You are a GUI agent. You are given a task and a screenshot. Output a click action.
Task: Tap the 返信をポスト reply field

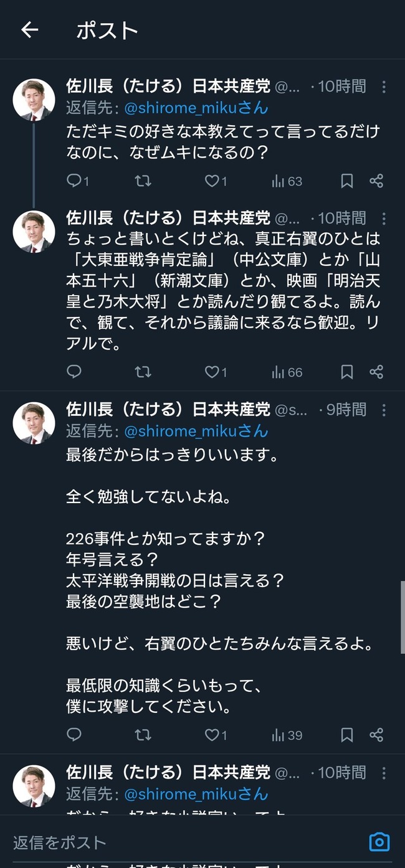[x=187, y=842]
